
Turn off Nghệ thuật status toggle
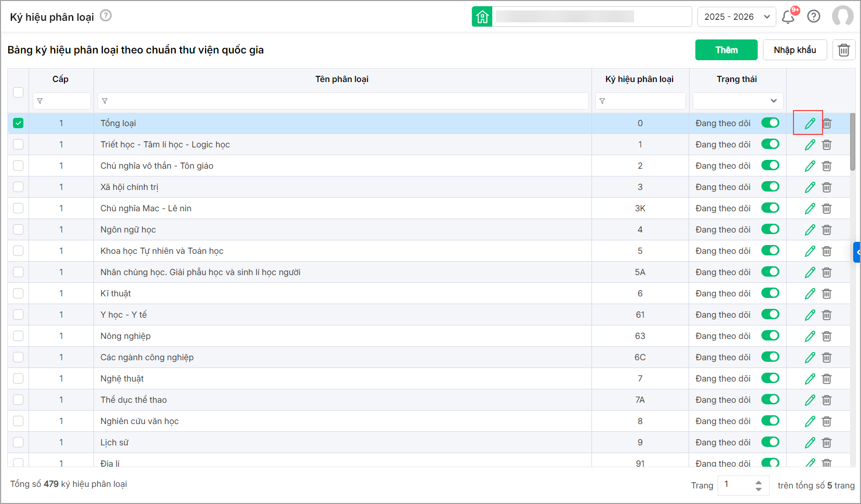click(x=770, y=378)
